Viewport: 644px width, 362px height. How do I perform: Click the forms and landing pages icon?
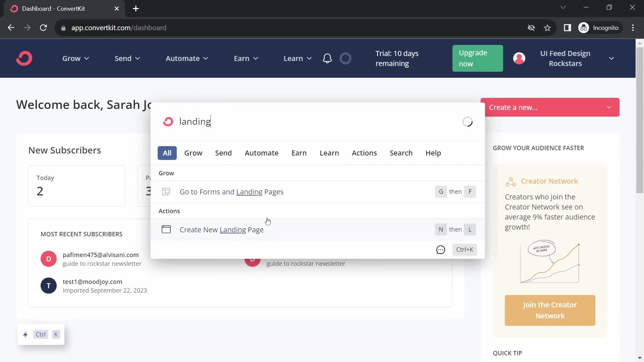pos(166,191)
